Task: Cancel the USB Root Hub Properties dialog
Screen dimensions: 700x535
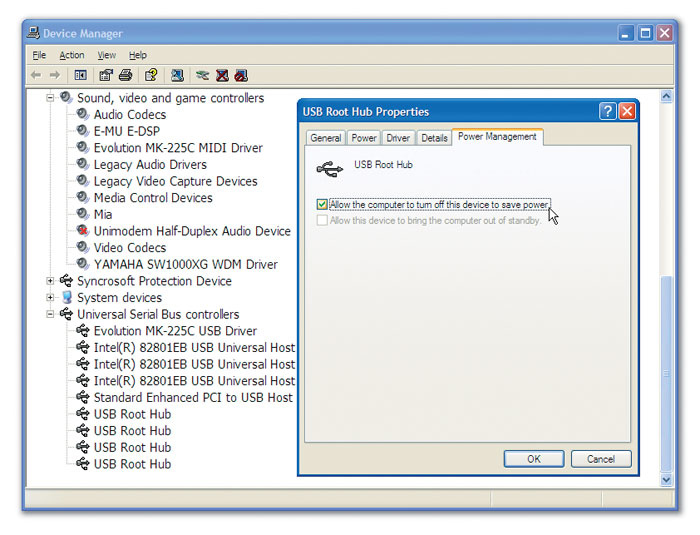Action: click(600, 459)
